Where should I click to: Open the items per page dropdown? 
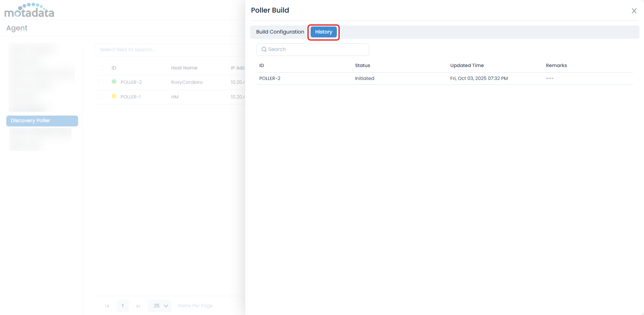point(160,306)
